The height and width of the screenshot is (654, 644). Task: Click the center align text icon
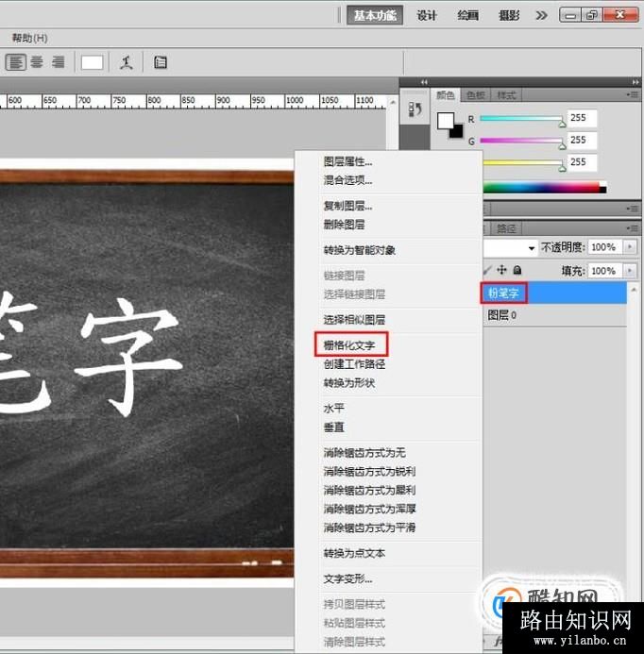(37, 62)
